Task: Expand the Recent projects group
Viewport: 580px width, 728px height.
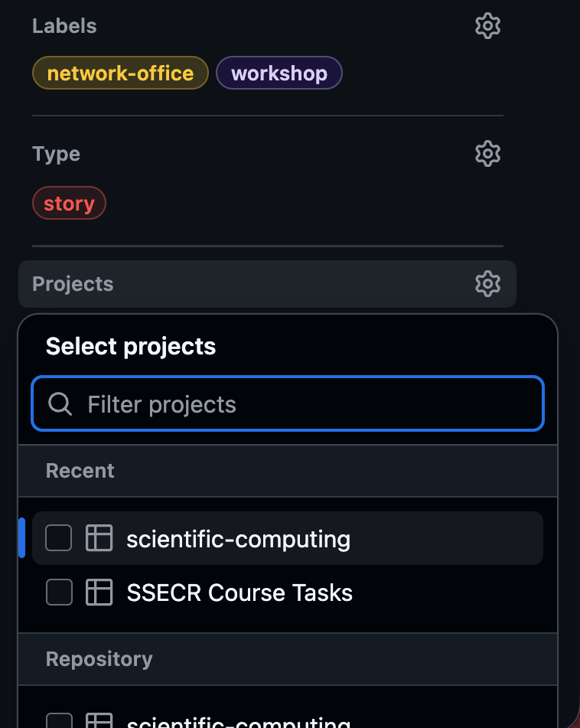Action: tap(80, 470)
